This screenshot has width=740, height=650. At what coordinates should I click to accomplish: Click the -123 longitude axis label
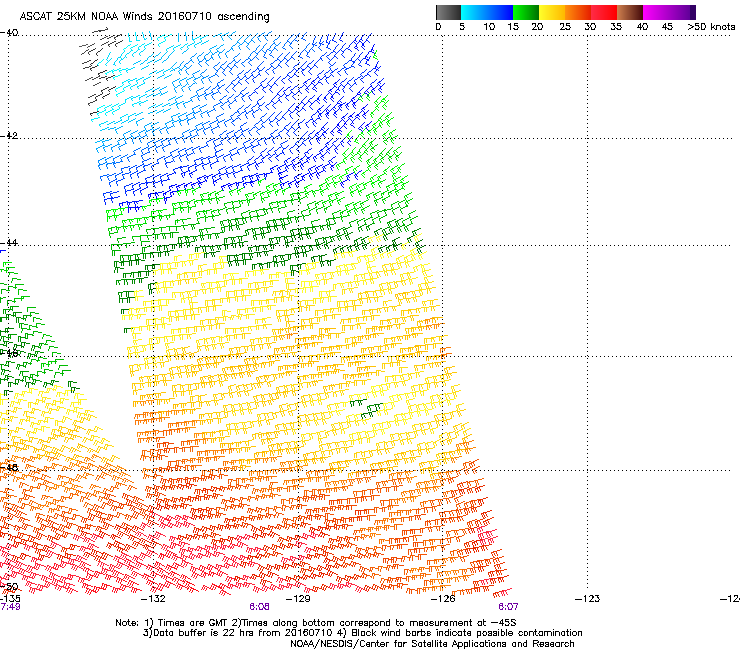[x=588, y=599]
